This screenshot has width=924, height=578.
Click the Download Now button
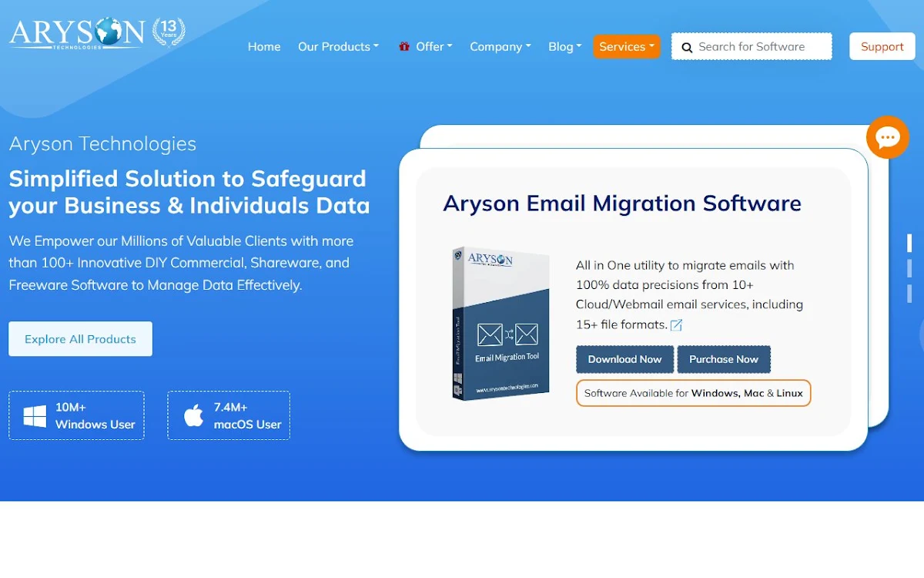pos(624,359)
